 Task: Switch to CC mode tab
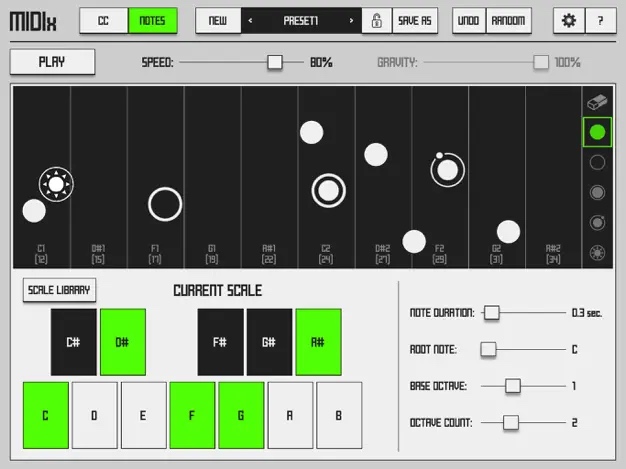(x=103, y=20)
